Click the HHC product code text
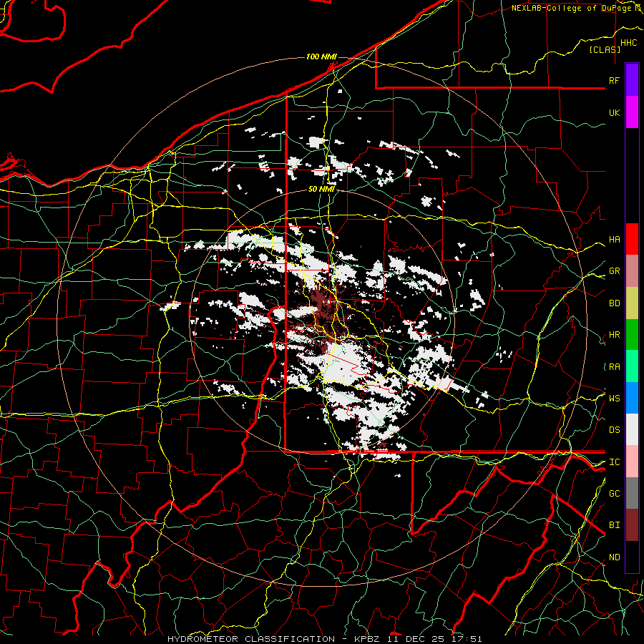The width and height of the screenshot is (644, 644). [628, 43]
